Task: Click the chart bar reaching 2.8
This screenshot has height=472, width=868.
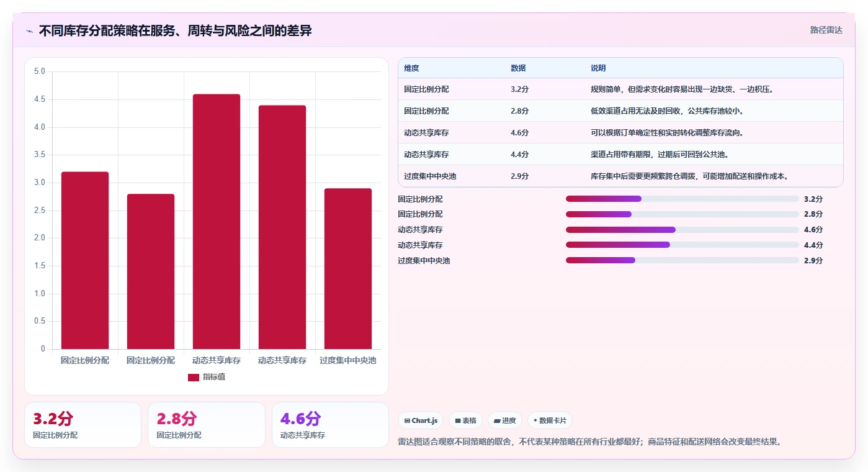Action: tap(151, 271)
